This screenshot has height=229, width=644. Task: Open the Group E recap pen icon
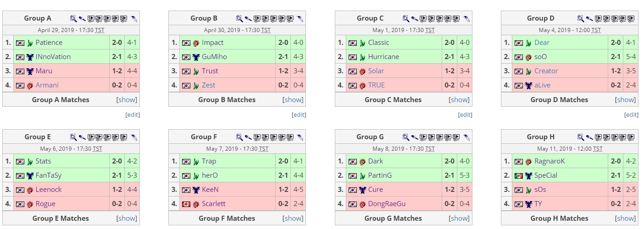pos(134,137)
